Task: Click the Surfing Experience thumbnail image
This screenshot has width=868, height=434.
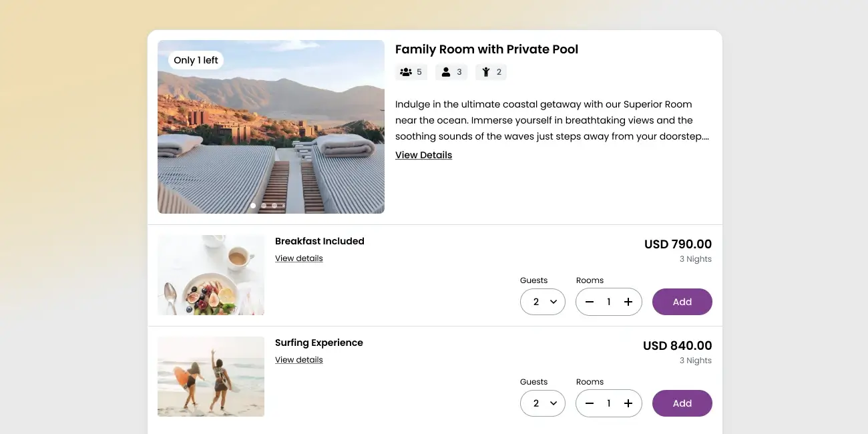Action: click(x=211, y=377)
